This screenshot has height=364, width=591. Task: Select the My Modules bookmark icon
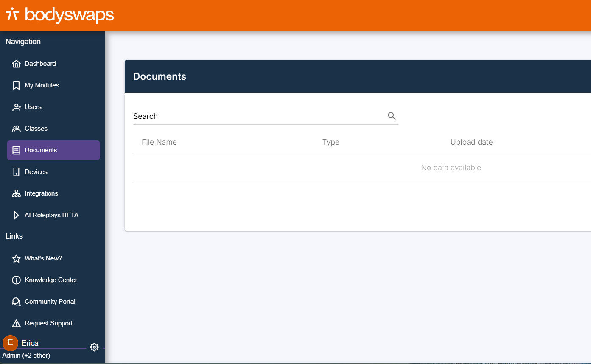(x=16, y=85)
